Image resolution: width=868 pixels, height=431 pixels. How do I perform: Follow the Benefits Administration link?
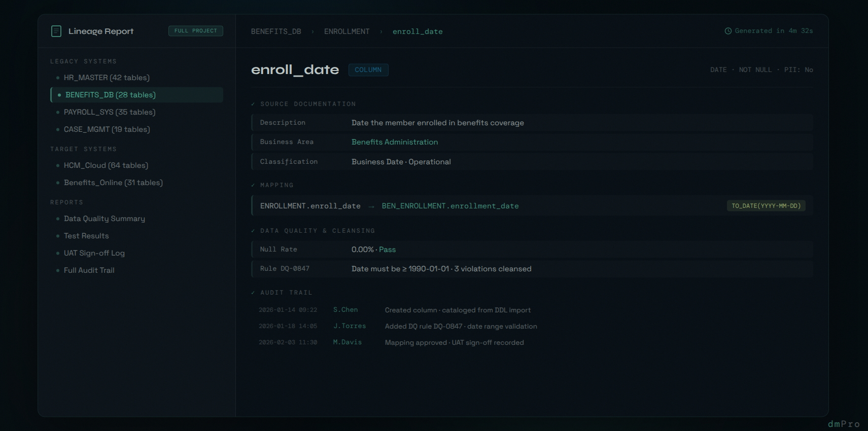click(395, 142)
